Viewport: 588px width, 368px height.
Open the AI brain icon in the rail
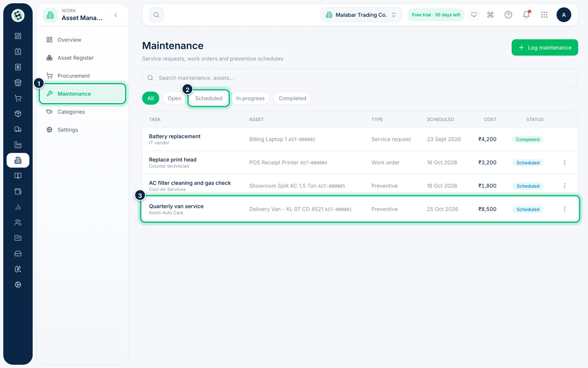pos(18,269)
